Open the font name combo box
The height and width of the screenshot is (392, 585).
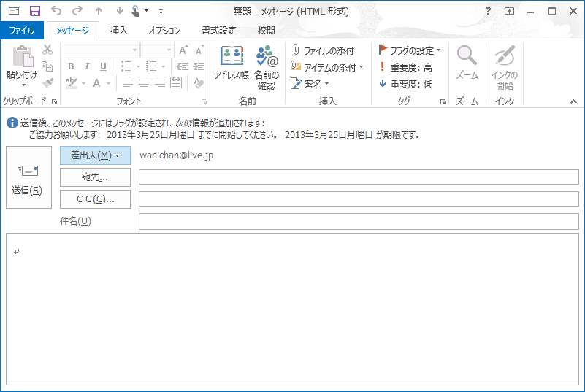pos(102,50)
